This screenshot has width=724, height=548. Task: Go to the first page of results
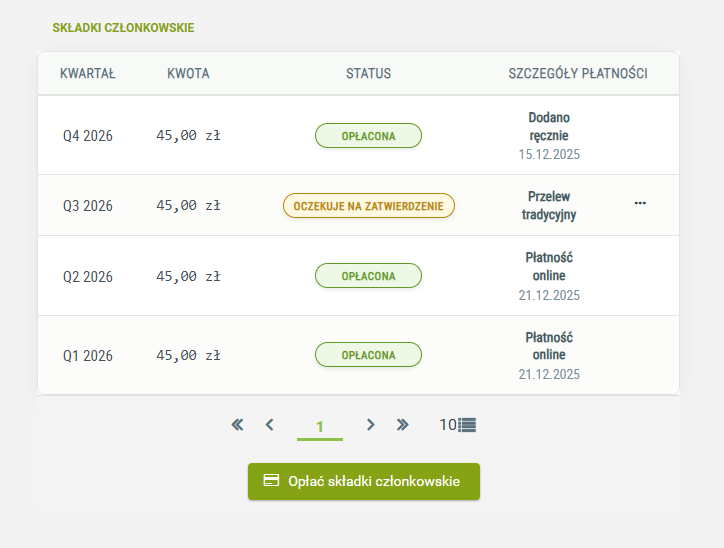pyautogui.click(x=237, y=425)
